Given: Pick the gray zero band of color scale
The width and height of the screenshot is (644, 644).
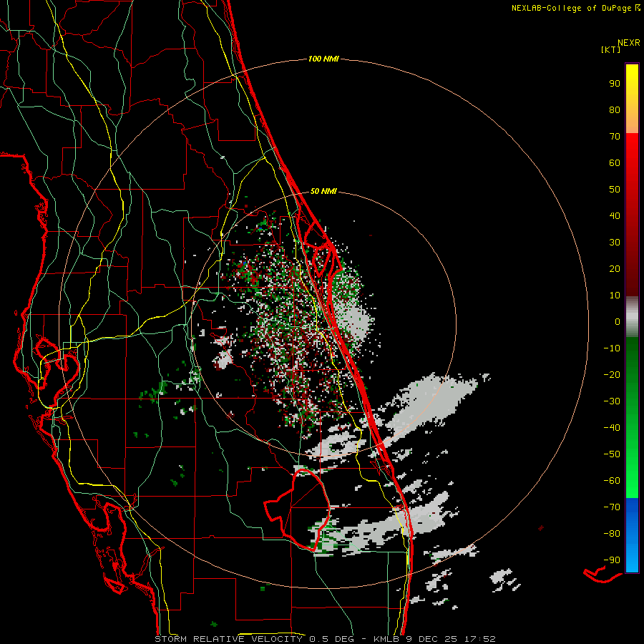Looking at the screenshot, I should click(x=632, y=317).
